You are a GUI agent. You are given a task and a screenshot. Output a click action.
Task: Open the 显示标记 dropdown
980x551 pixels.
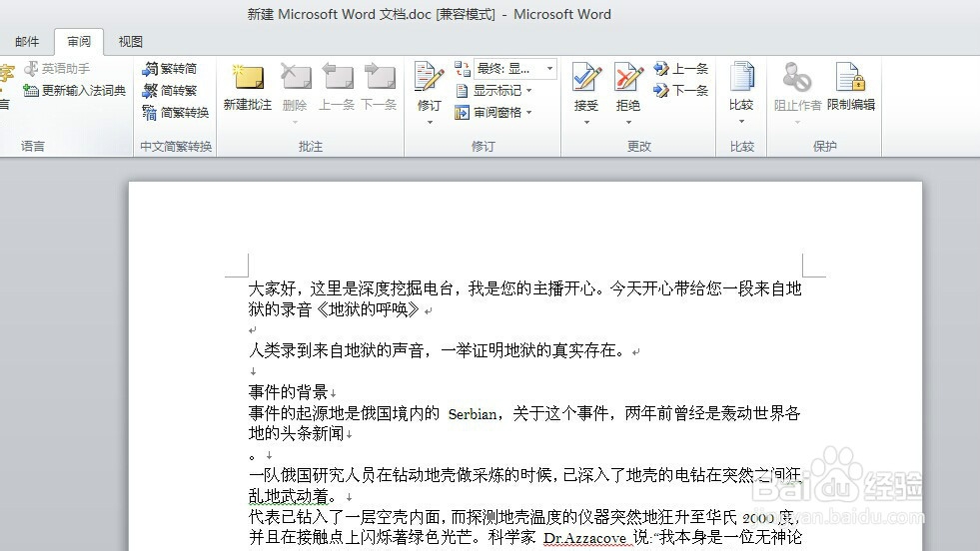493,91
